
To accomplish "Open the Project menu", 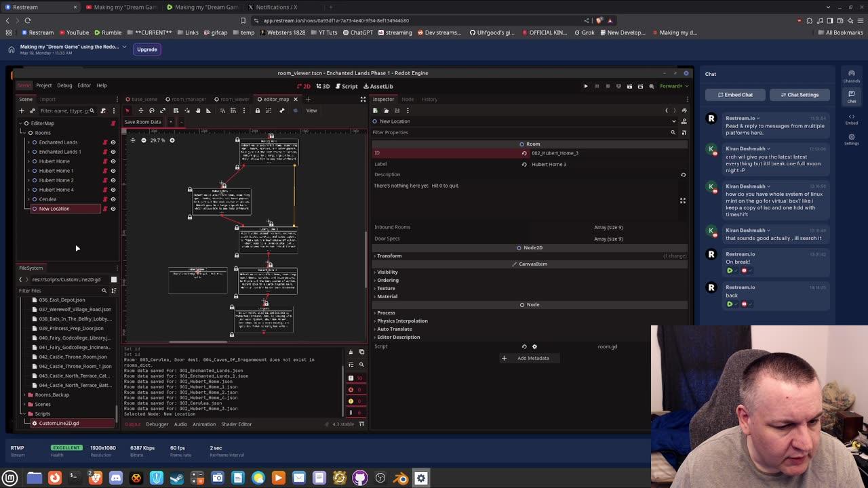I will (43, 85).
